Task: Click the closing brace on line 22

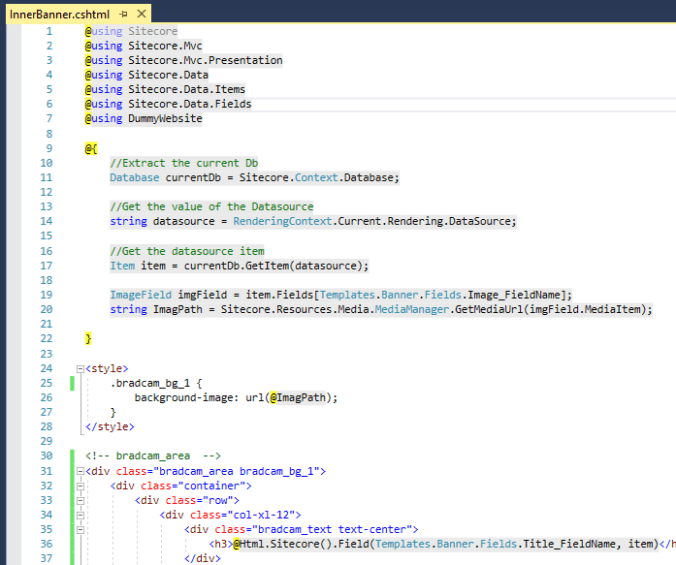Action: [88, 340]
